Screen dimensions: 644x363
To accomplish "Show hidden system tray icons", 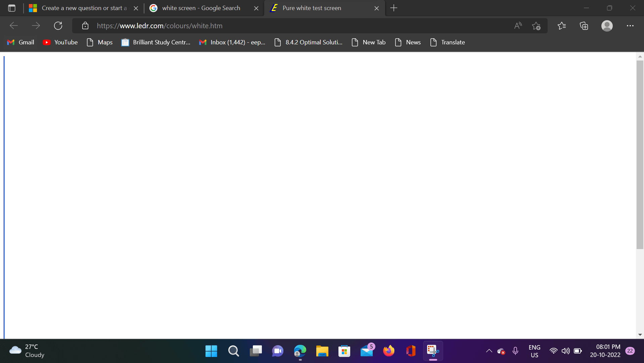I will [x=489, y=351].
